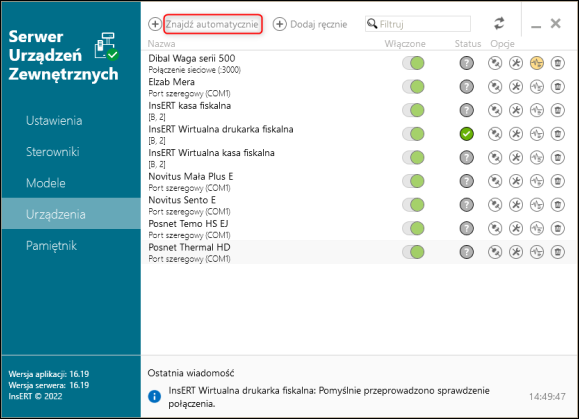
Task: Open diagnostics icon for Dibal Waga serii 500
Action: click(537, 63)
